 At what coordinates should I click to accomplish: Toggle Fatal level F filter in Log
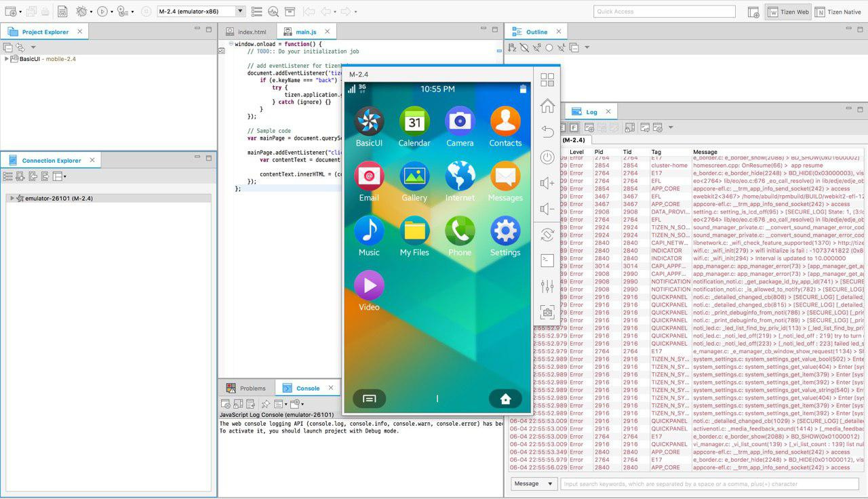point(574,127)
